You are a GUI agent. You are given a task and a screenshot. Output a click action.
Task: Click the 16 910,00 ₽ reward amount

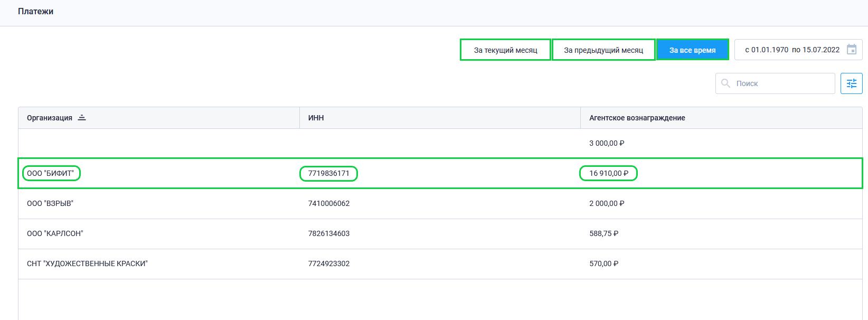point(608,173)
